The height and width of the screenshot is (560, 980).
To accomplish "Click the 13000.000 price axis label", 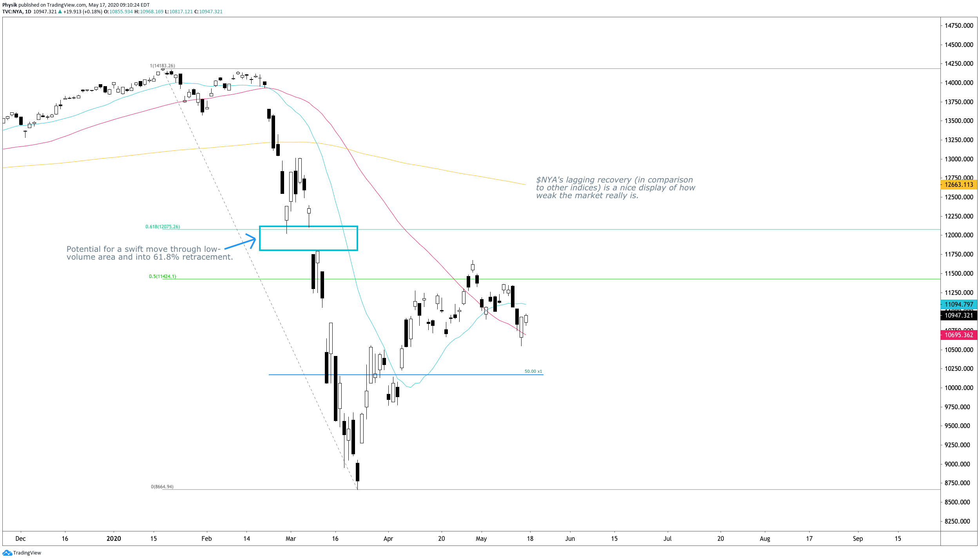I will (x=959, y=159).
